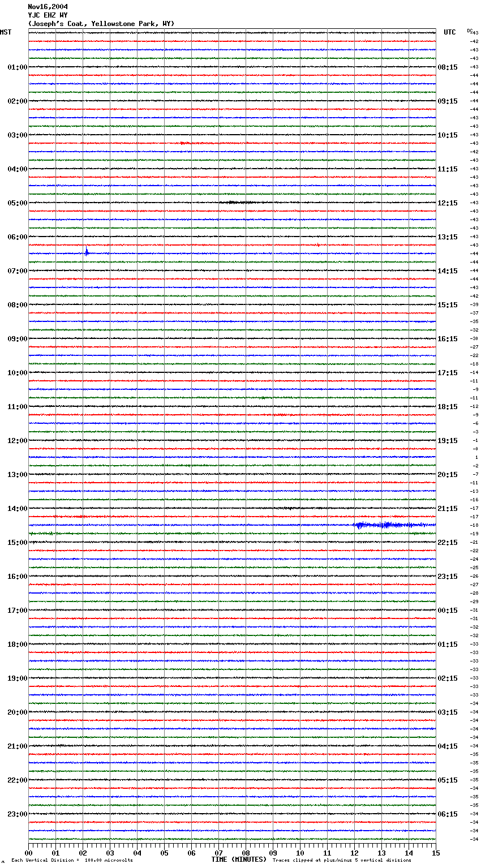Image resolution: width=481 pixels, height=868 pixels.
Task: Click the 09:15 UTC time label
Action: 448,101
